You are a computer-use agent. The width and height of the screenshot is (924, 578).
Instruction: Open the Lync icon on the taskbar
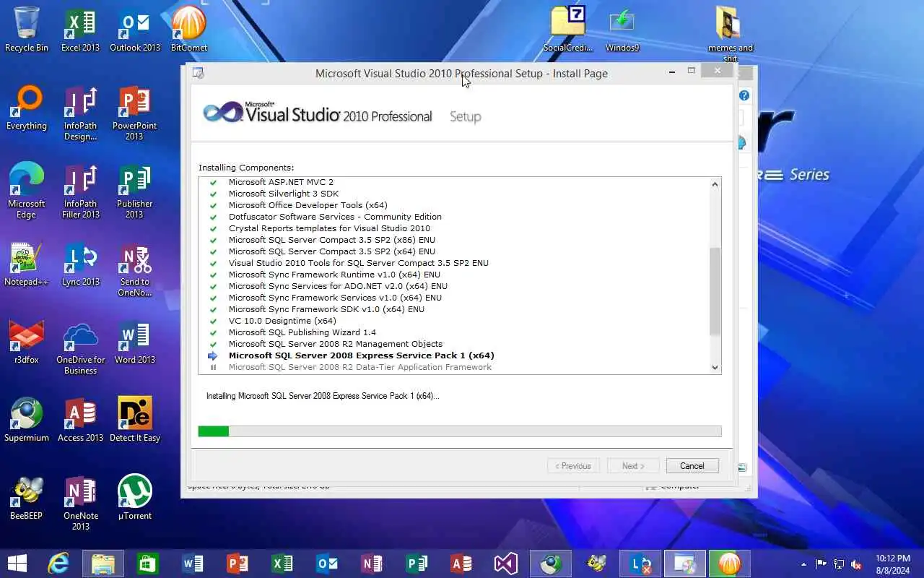click(640, 564)
